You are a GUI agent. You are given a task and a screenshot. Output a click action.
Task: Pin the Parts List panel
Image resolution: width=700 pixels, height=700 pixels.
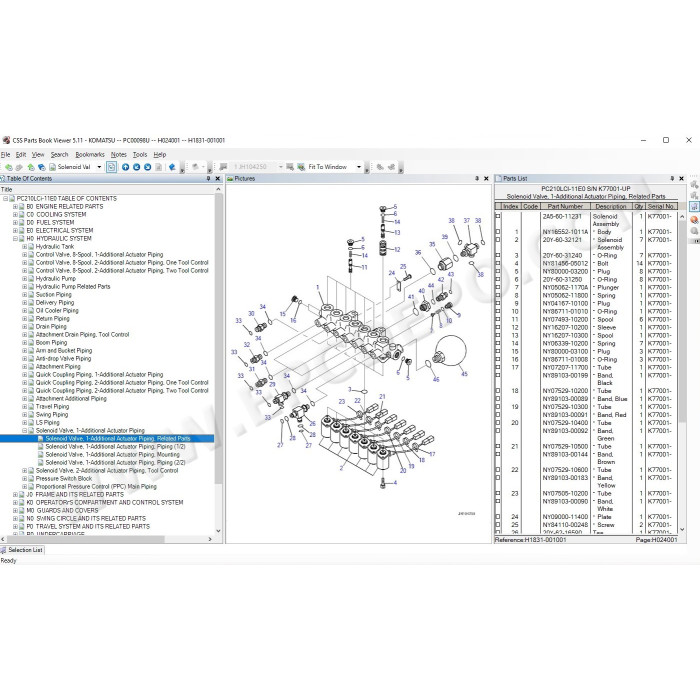[672, 179]
